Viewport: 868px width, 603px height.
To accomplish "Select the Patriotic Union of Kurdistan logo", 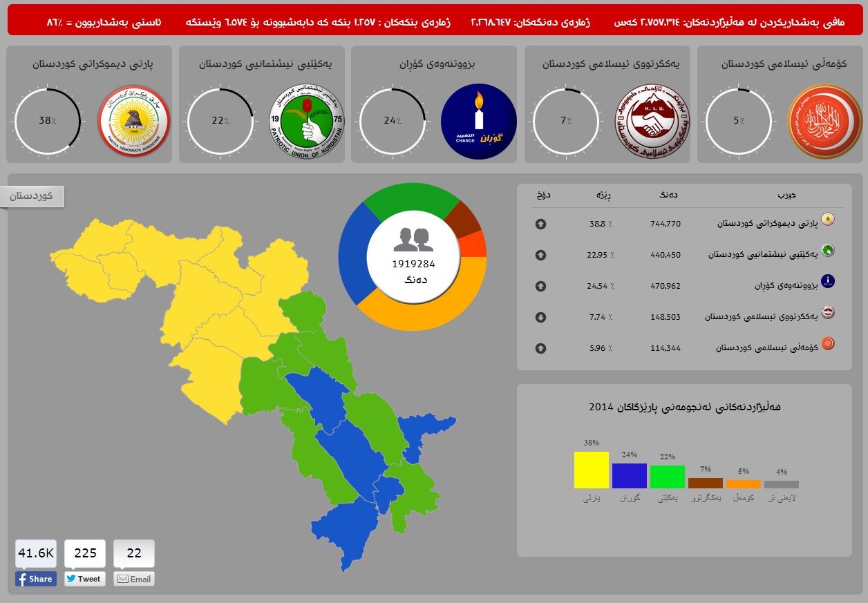I will tap(306, 122).
